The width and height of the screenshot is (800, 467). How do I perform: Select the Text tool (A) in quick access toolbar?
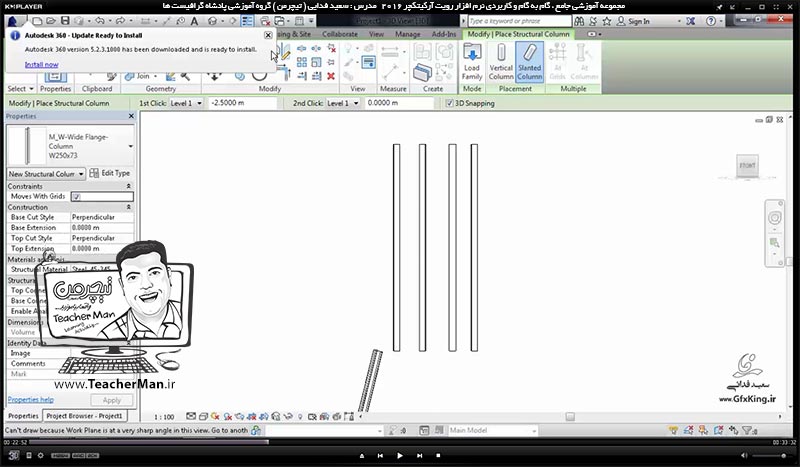194,21
